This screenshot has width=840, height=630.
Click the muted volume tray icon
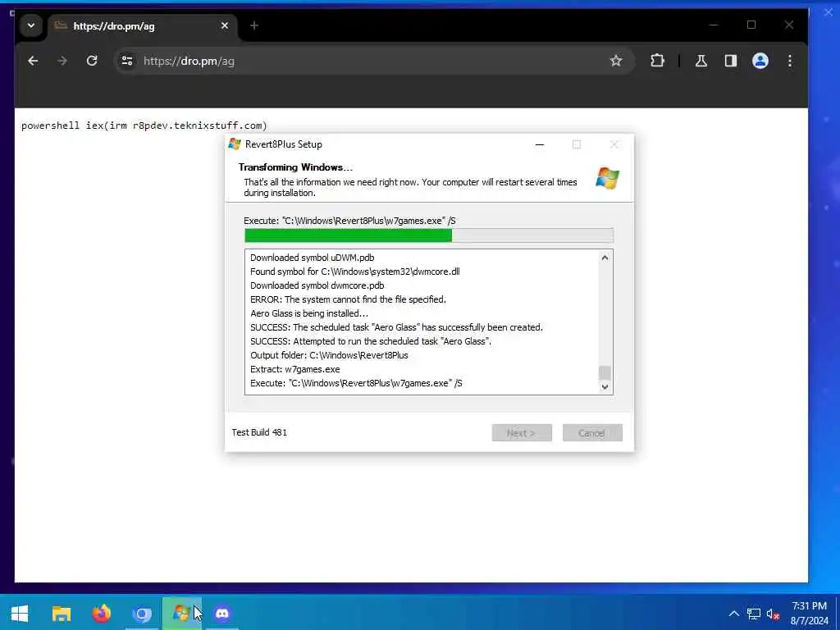pos(773,614)
